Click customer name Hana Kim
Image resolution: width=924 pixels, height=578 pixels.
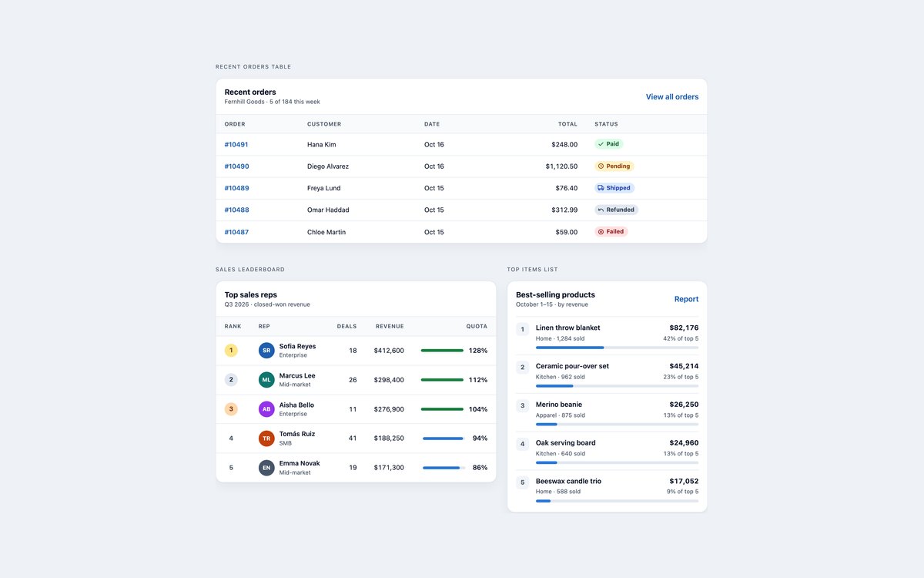point(322,144)
